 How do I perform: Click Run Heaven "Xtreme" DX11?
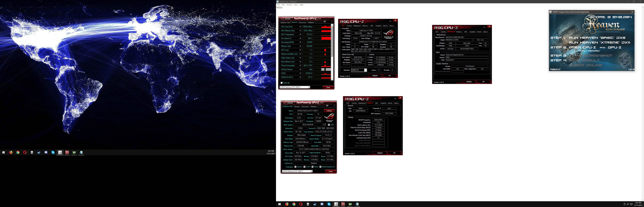[599, 43]
